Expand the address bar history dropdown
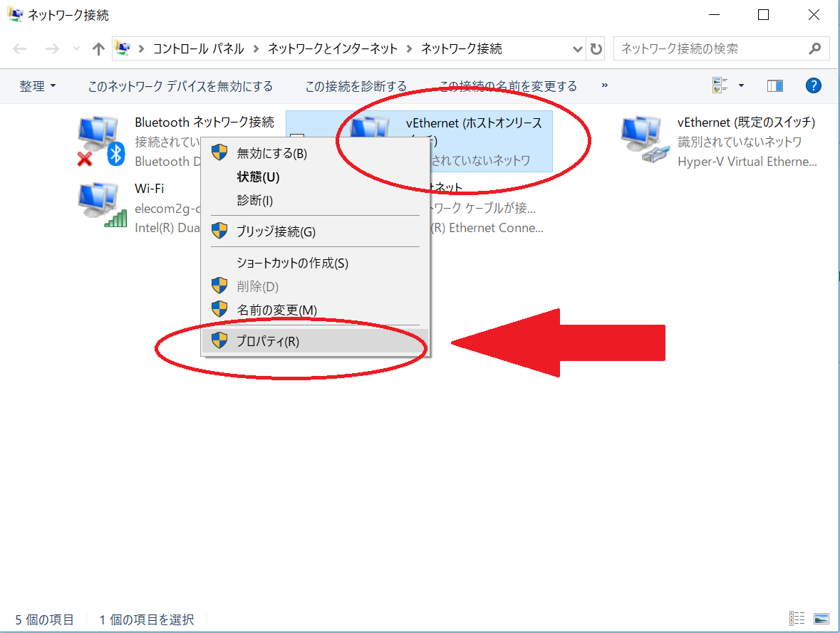The width and height of the screenshot is (840, 633). 578,49
